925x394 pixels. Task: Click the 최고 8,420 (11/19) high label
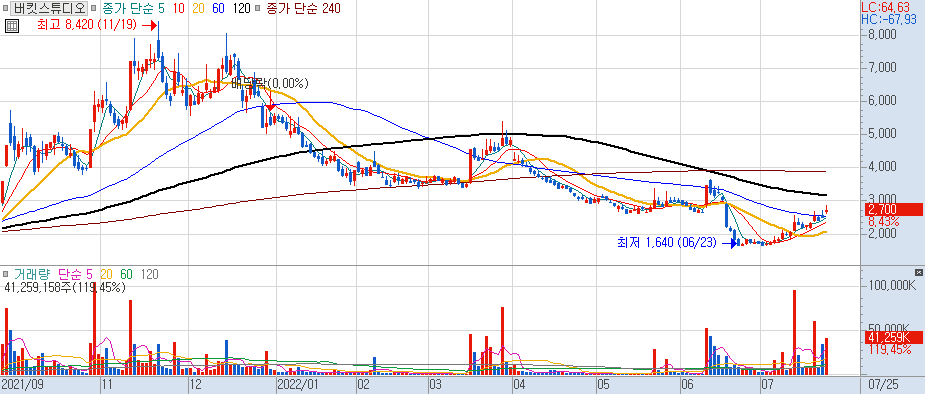pos(87,25)
